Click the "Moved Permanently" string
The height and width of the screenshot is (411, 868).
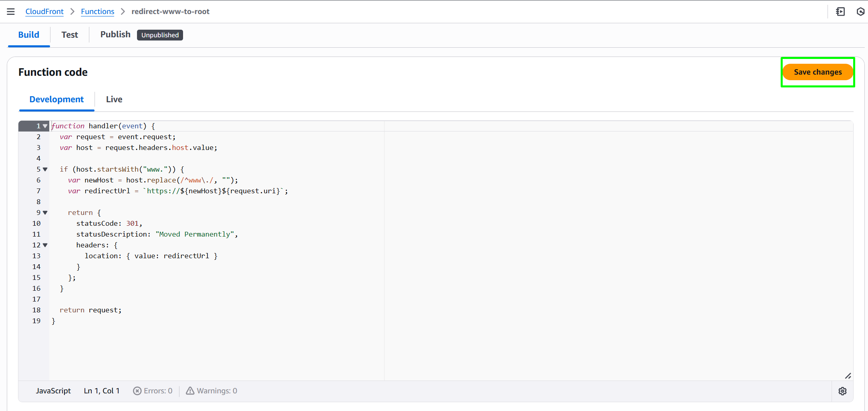click(195, 234)
